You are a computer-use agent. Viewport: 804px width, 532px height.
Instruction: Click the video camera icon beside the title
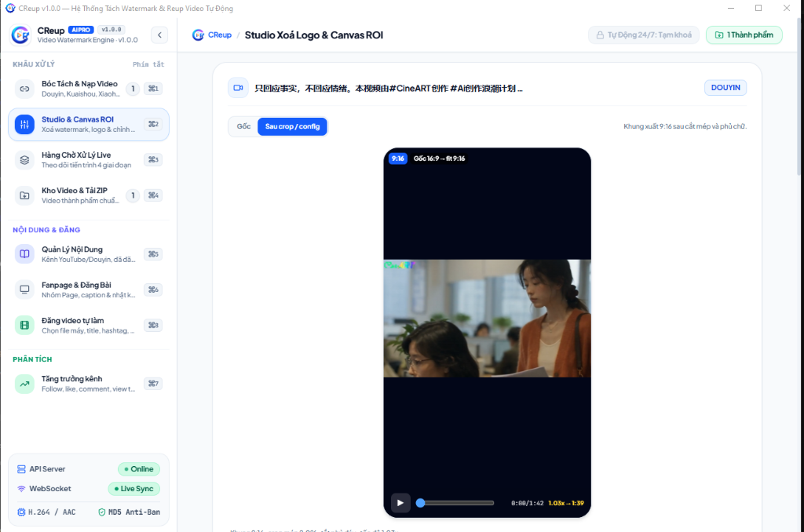pyautogui.click(x=238, y=88)
